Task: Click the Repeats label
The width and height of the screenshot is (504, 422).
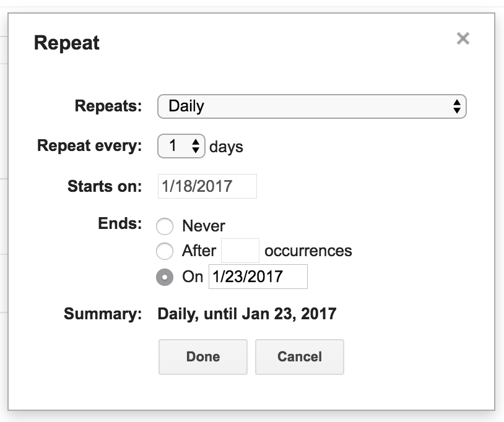Action: pos(108,106)
